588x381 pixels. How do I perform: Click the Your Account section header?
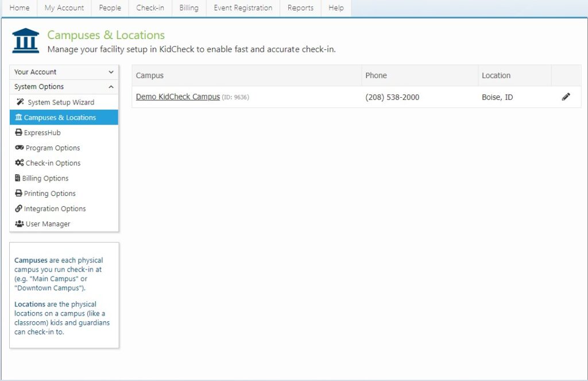64,72
